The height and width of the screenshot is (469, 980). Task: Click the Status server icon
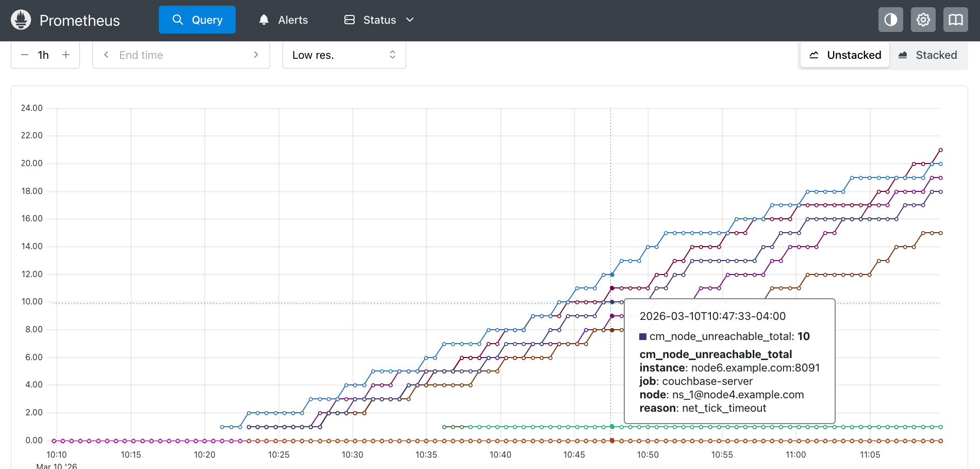[x=348, y=19]
